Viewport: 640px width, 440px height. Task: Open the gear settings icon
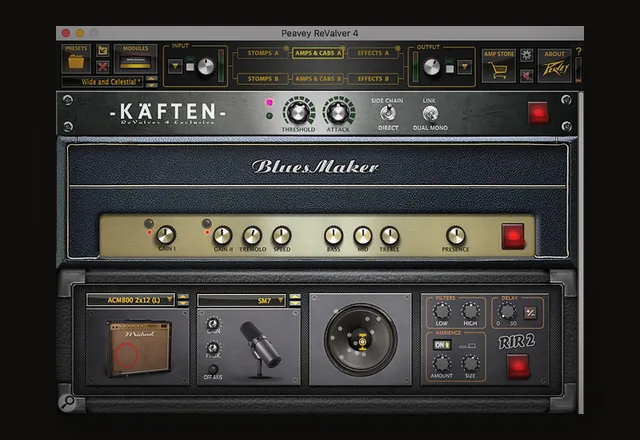click(x=527, y=55)
